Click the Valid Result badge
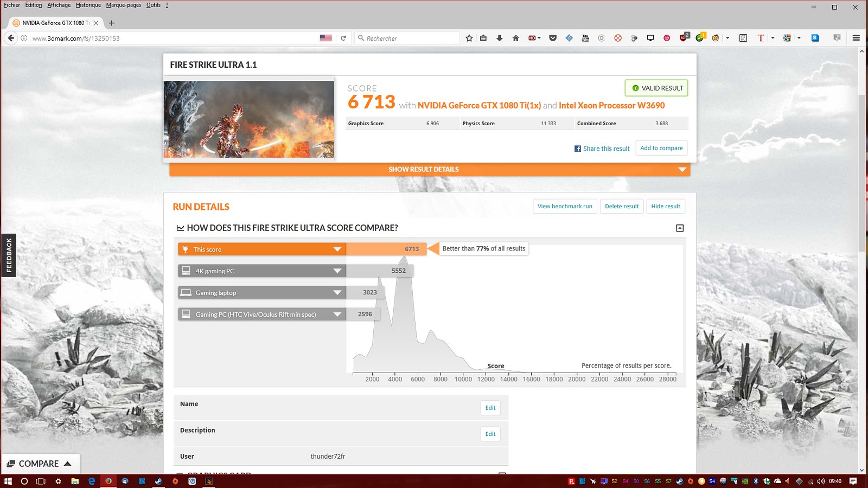Image resolution: width=868 pixels, height=488 pixels. pos(656,88)
